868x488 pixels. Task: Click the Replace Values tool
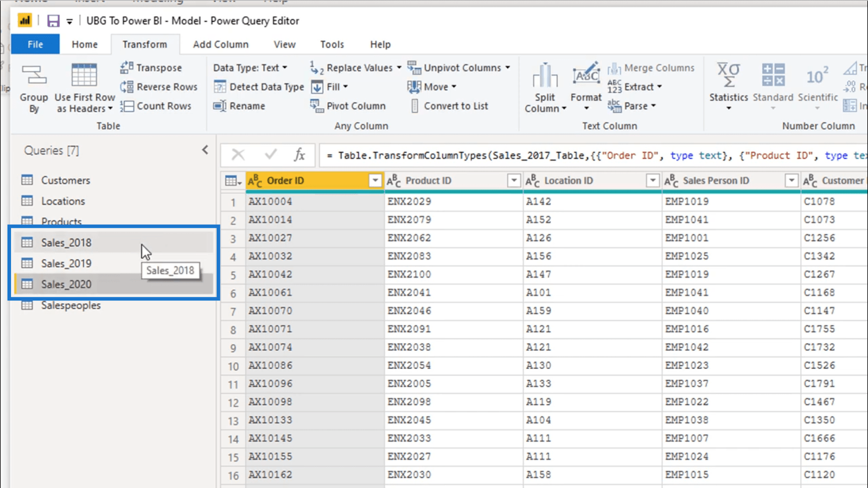click(356, 68)
